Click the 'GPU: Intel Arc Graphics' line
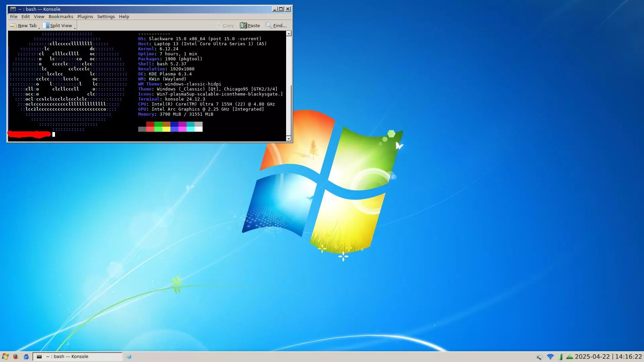 point(201,109)
